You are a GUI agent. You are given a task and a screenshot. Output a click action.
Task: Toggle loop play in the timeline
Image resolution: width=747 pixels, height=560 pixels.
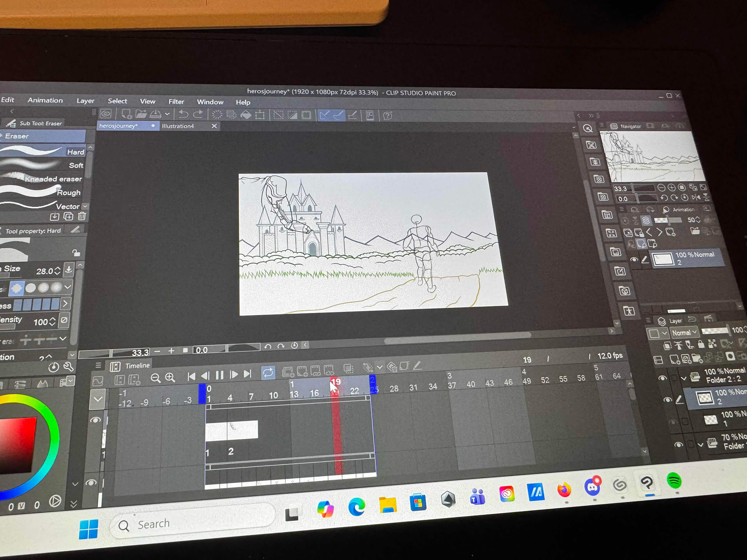click(x=268, y=373)
